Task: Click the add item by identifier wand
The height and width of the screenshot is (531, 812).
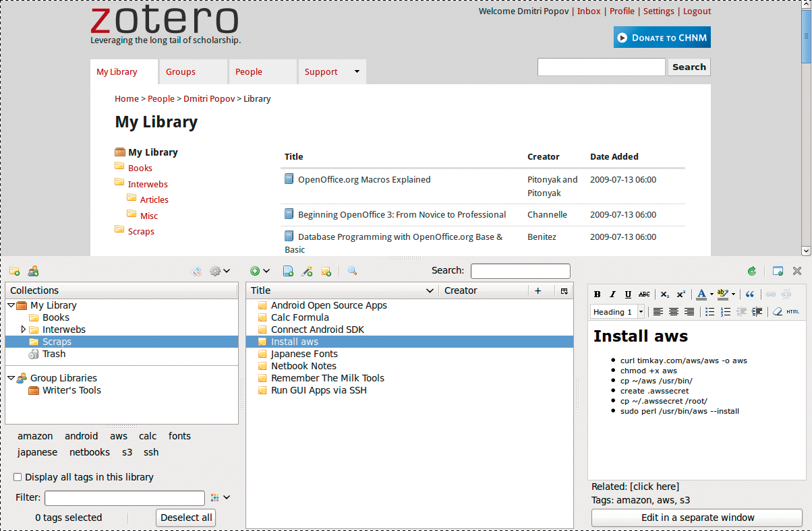Action: click(x=307, y=271)
